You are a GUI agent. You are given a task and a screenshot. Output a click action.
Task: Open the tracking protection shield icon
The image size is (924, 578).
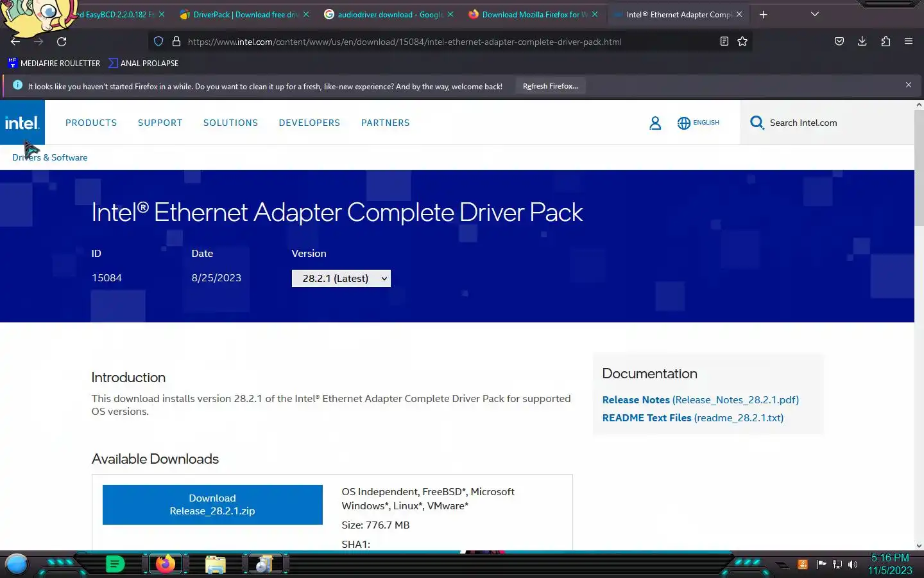tap(158, 42)
